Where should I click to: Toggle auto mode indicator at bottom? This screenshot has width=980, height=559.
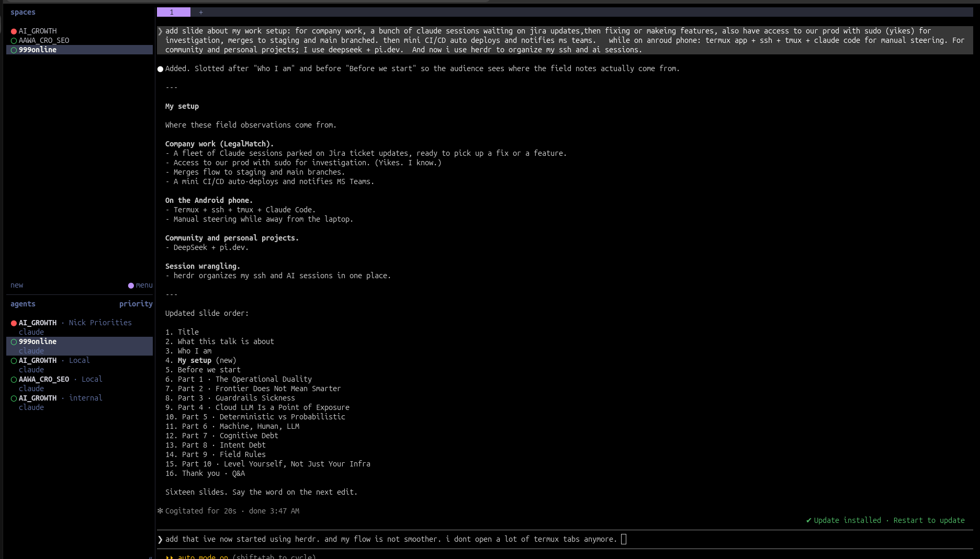tap(241, 556)
